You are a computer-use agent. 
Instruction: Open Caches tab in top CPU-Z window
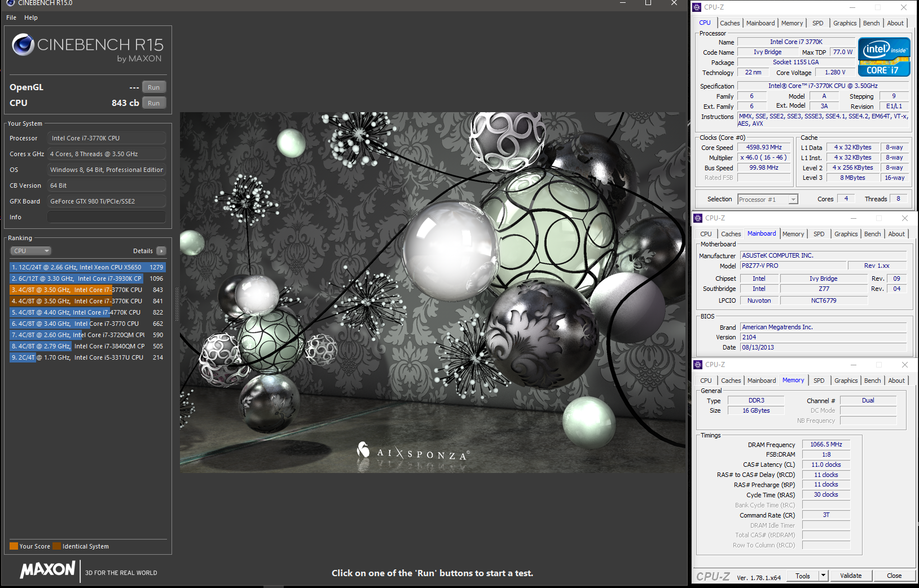[x=729, y=23]
